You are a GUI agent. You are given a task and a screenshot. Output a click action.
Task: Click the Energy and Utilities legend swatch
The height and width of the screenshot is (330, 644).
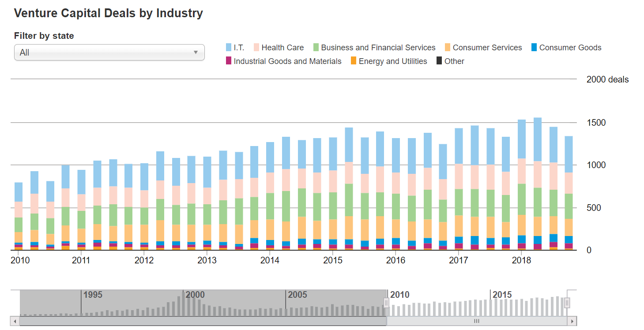pos(354,61)
